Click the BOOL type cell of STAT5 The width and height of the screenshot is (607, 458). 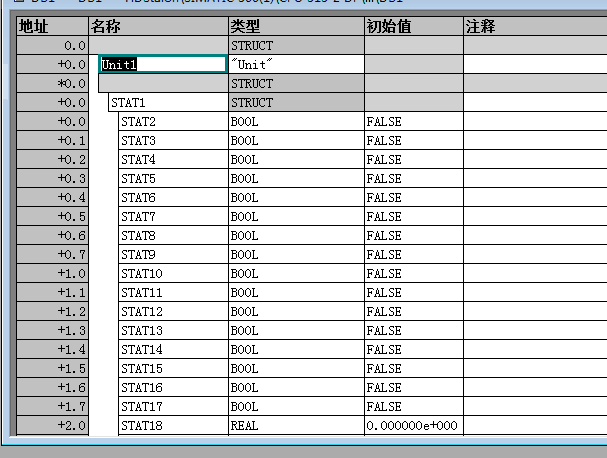coord(297,178)
